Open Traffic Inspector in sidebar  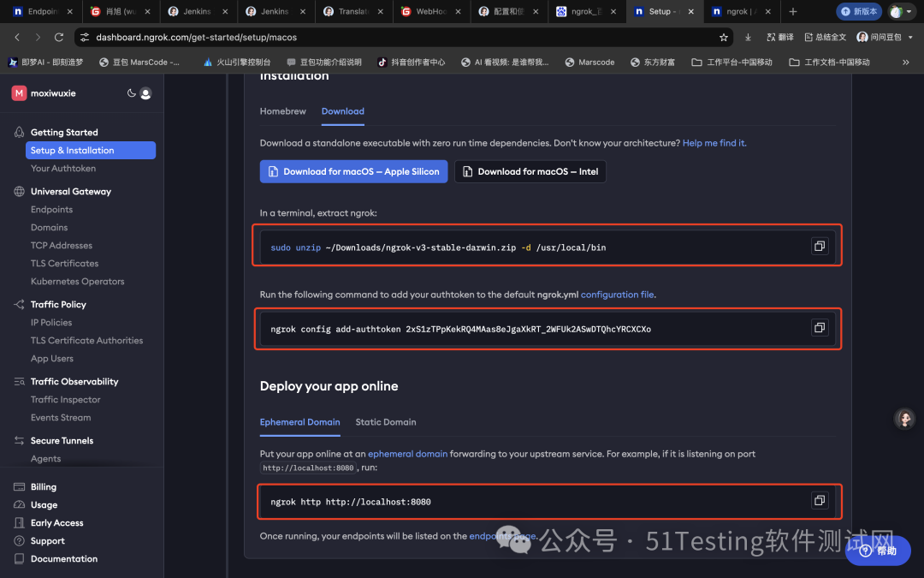pos(65,399)
